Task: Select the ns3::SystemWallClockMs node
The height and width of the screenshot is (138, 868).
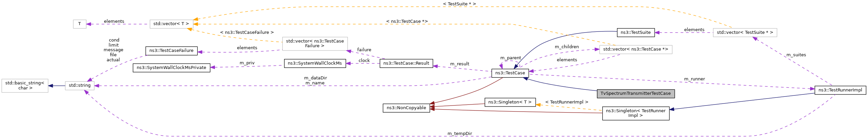Action: click(x=315, y=63)
